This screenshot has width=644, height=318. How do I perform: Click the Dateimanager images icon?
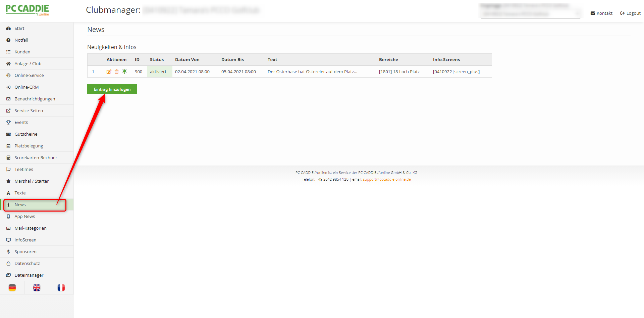click(x=8, y=275)
